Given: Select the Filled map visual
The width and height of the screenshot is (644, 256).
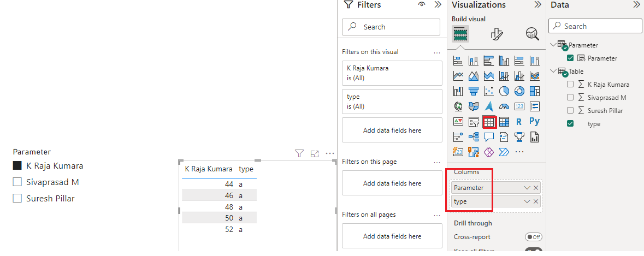Looking at the screenshot, I should 474,106.
